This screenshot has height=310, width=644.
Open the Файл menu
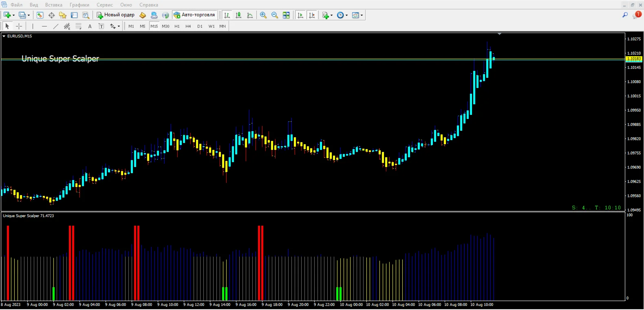coord(16,5)
